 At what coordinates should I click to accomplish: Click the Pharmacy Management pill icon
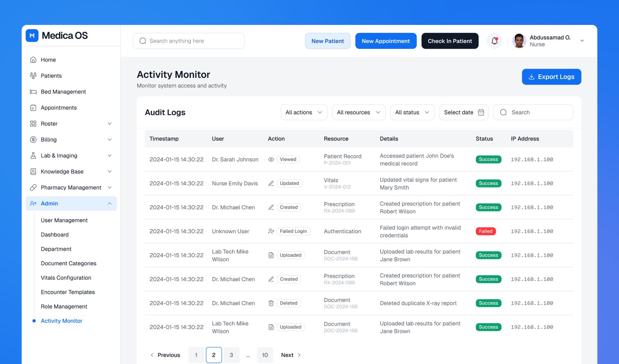33,188
